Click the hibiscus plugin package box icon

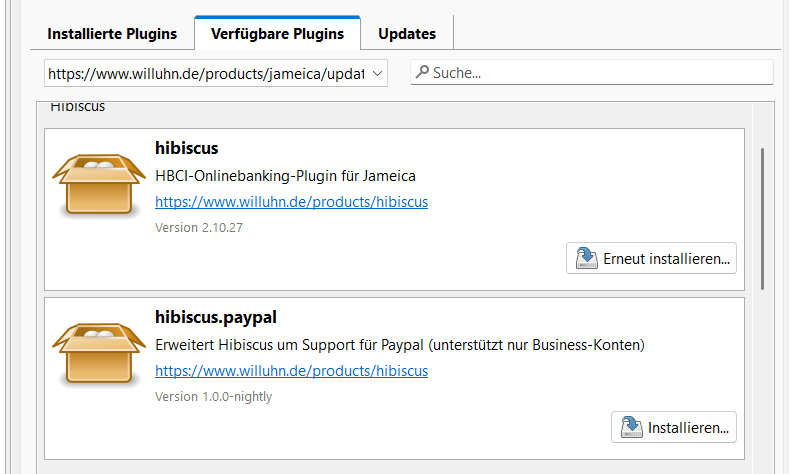pos(98,186)
